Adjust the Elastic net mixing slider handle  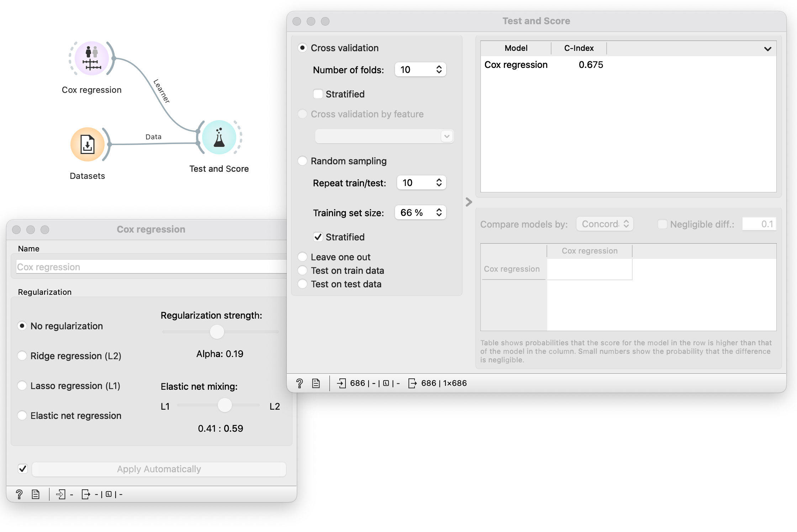[225, 405]
